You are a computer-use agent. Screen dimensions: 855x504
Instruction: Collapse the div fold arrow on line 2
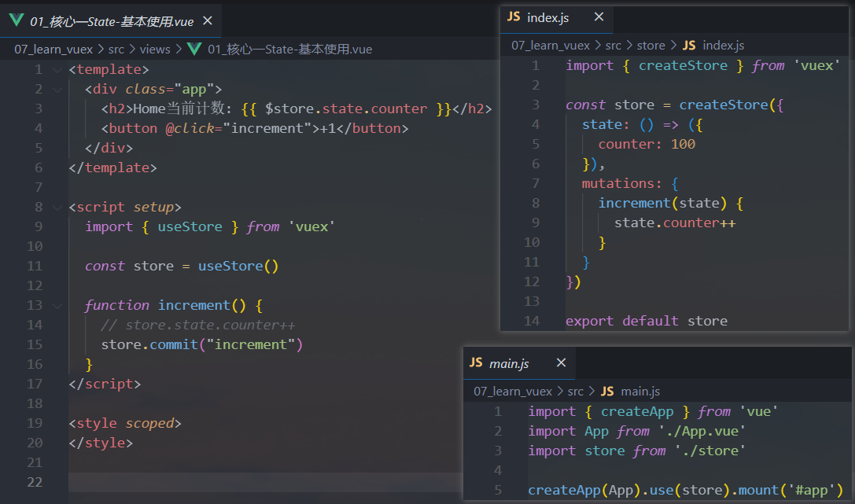tap(57, 90)
